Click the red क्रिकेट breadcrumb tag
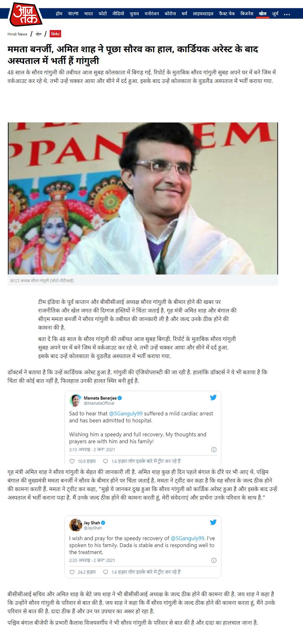Screen dimensions: 303x644 pos(55,34)
